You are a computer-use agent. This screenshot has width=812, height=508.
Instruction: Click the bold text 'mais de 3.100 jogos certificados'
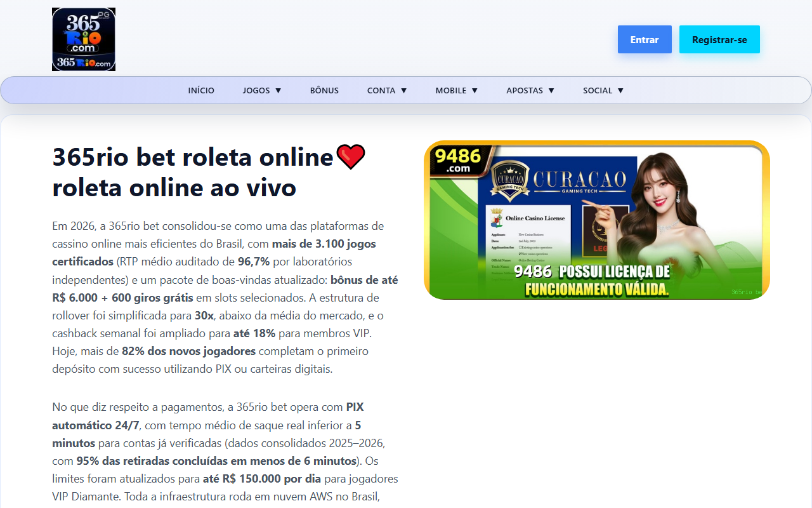coord(214,253)
